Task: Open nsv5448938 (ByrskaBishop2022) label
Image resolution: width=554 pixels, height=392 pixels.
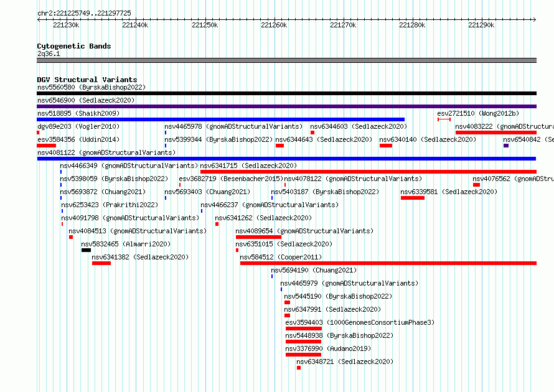Action: pos(339,335)
